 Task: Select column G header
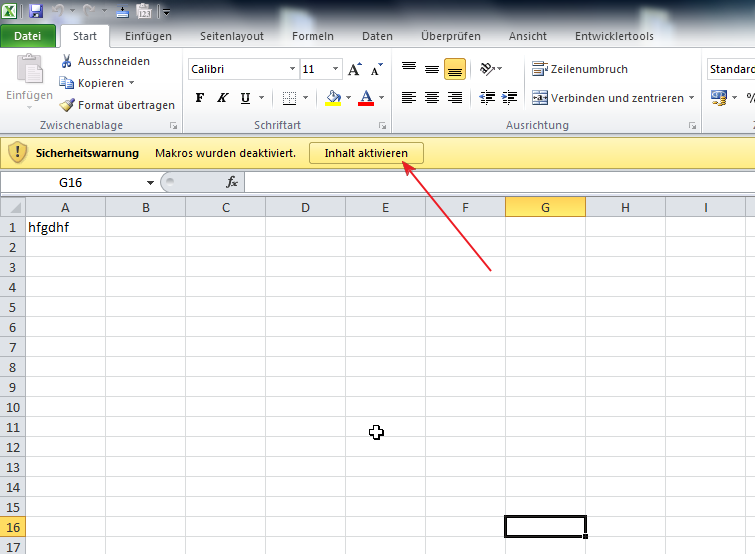545,207
